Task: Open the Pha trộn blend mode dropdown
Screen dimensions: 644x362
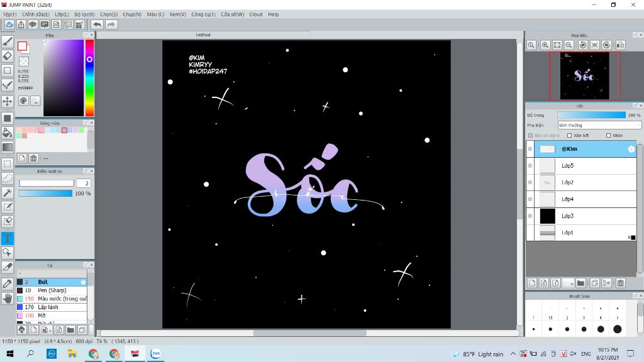Action: (x=599, y=125)
